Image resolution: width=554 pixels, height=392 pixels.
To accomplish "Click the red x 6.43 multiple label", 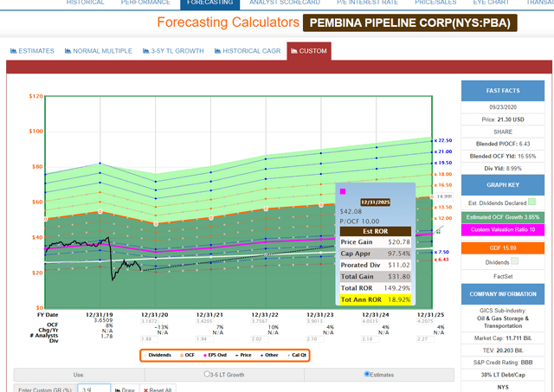I will [441, 260].
